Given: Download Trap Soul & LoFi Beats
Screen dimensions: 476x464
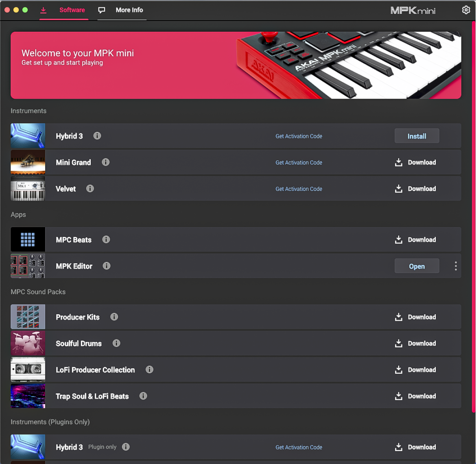Looking at the screenshot, I should coord(416,396).
